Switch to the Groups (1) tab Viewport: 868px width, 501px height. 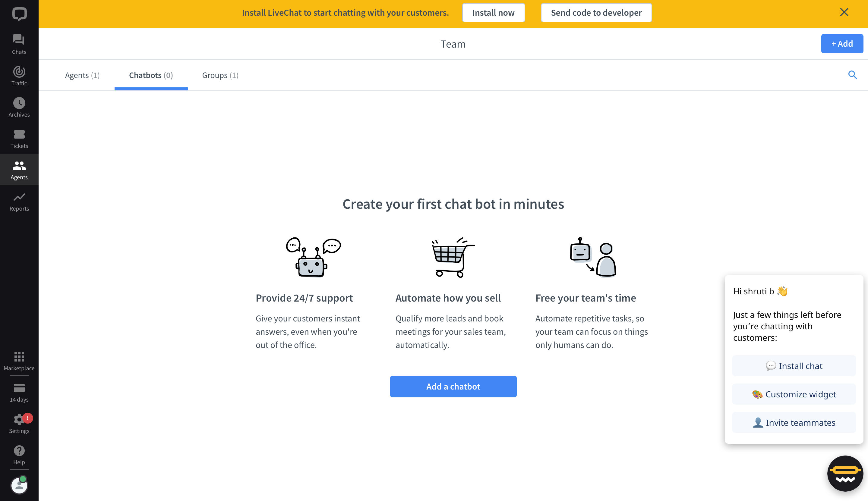[x=220, y=75]
